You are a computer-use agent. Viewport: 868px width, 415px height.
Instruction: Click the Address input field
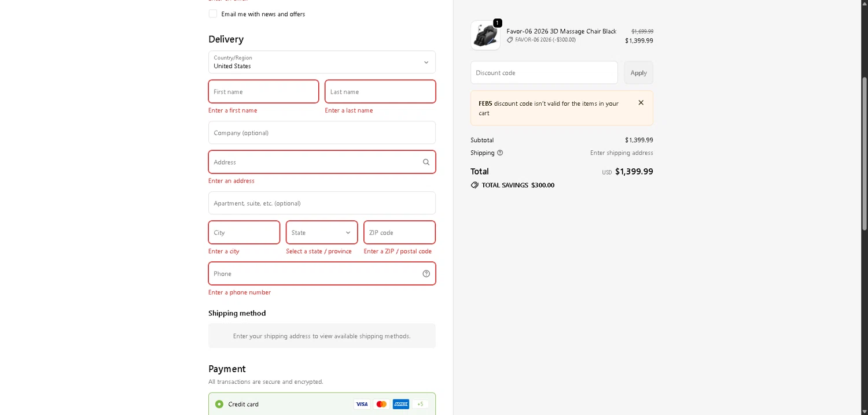click(x=322, y=162)
